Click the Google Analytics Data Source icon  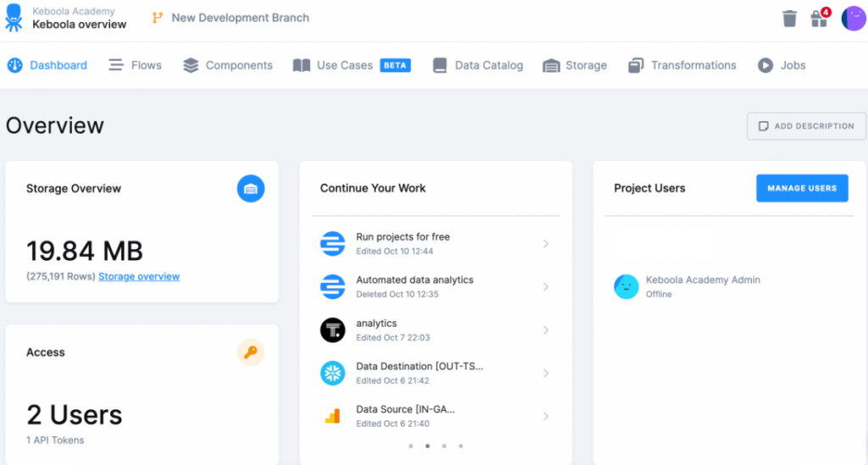pyautogui.click(x=332, y=417)
